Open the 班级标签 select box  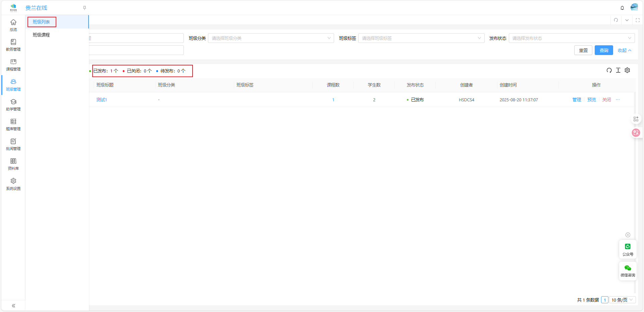(421, 38)
